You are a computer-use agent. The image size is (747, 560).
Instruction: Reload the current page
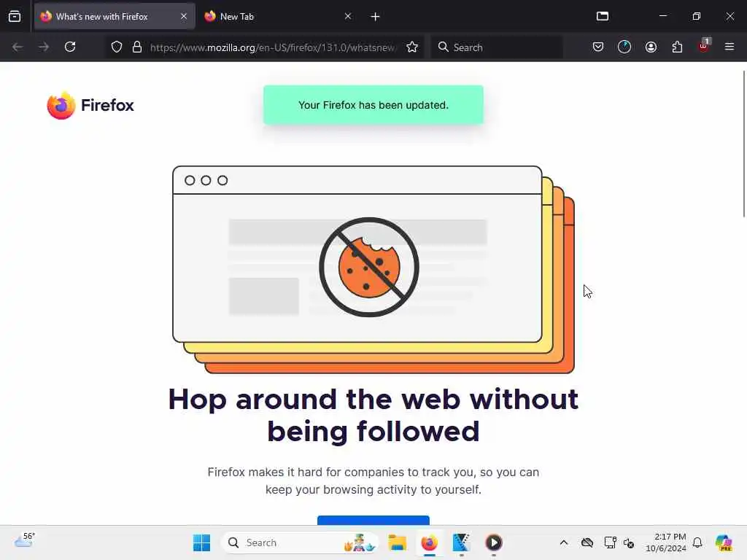point(70,47)
